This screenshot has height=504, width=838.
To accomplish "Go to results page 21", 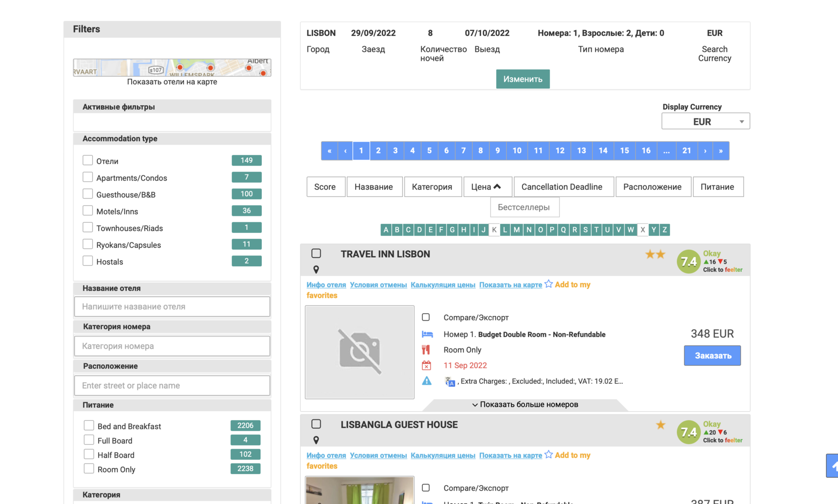I will pyautogui.click(x=687, y=151).
